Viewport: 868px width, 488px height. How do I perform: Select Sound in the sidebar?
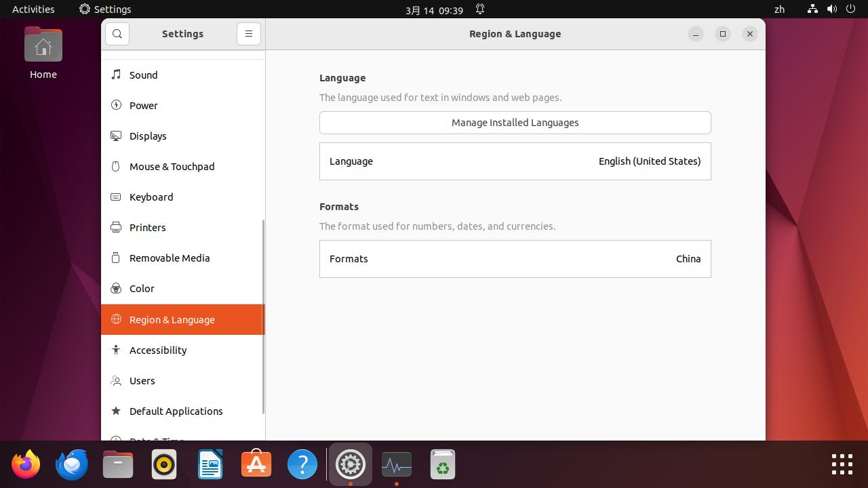[x=183, y=75]
